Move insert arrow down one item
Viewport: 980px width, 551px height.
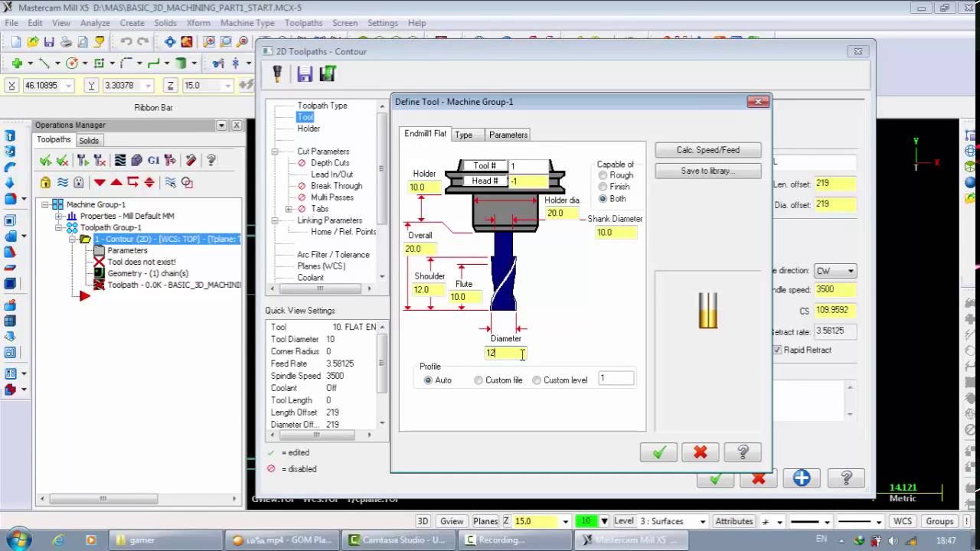coord(100,182)
